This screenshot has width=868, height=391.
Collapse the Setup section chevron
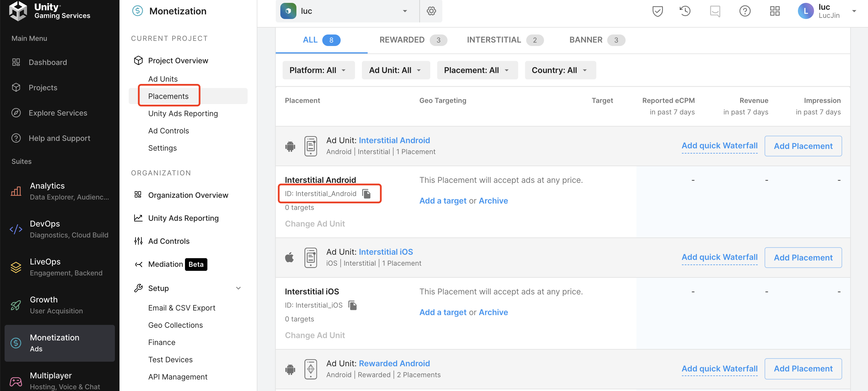tap(238, 288)
